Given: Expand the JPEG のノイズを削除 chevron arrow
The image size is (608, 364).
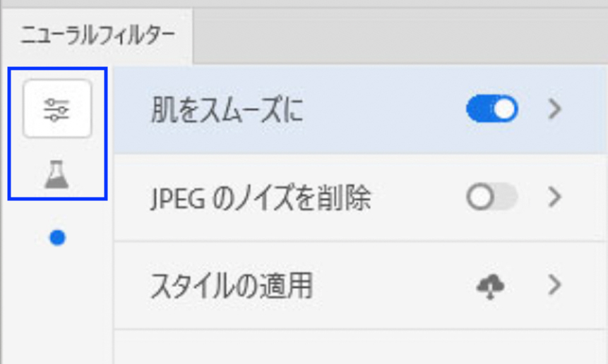Looking at the screenshot, I should (x=555, y=198).
